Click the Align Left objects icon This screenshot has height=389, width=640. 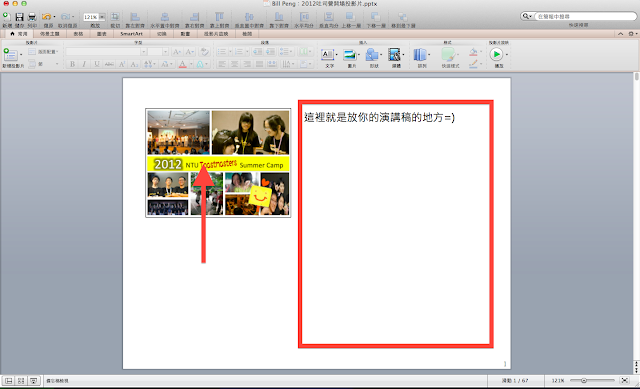point(135,16)
